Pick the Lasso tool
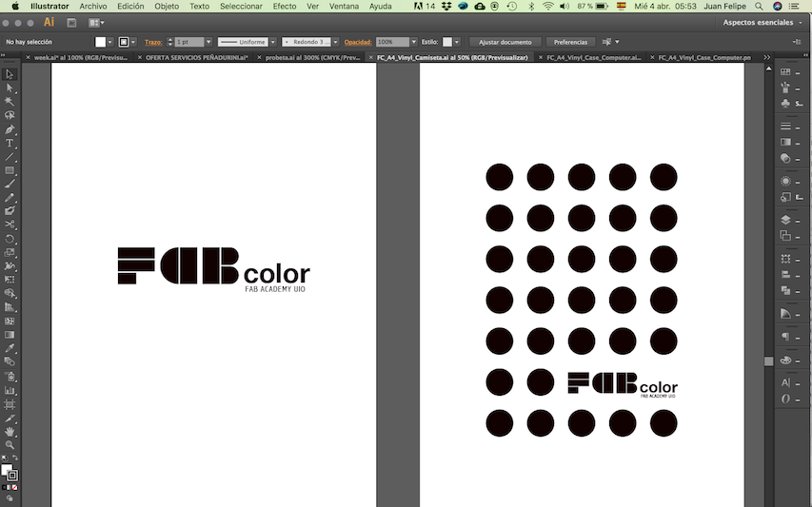This screenshot has height=507, width=812. (x=10, y=115)
